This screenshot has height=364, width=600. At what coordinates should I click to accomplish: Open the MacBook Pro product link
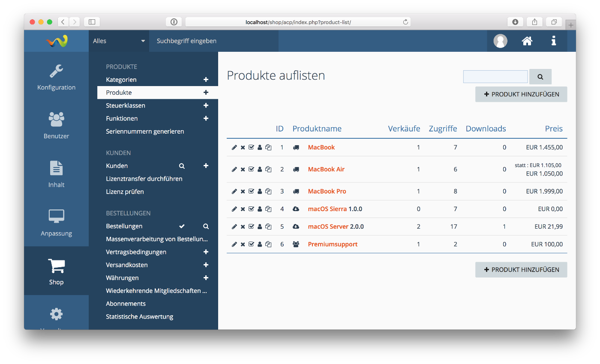[327, 191]
